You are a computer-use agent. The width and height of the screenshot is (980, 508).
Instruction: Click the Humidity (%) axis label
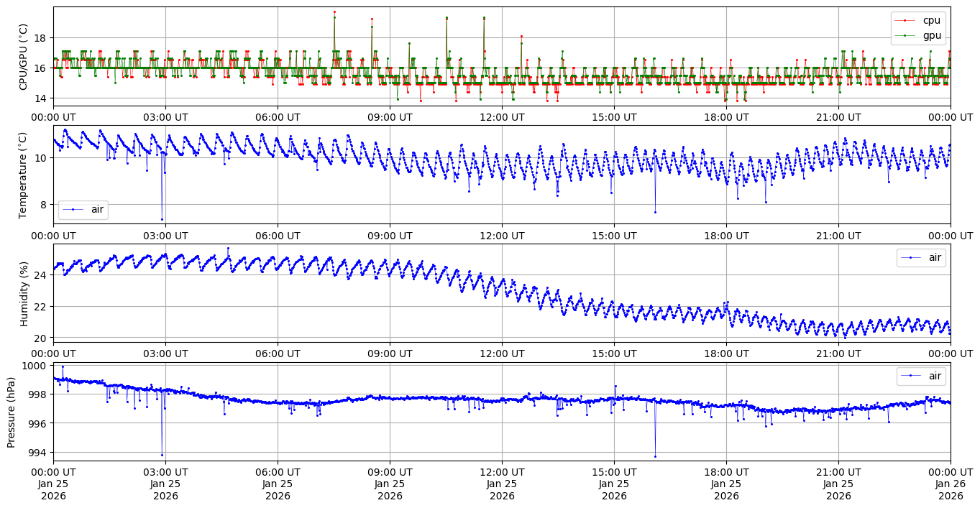point(24,293)
